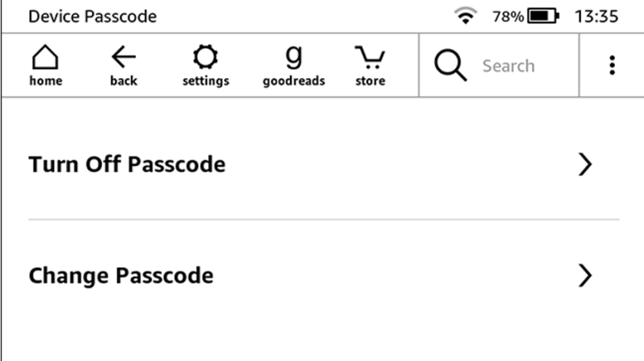Click the "settings" text label
Screen dimensions: 644x361
click(205, 81)
